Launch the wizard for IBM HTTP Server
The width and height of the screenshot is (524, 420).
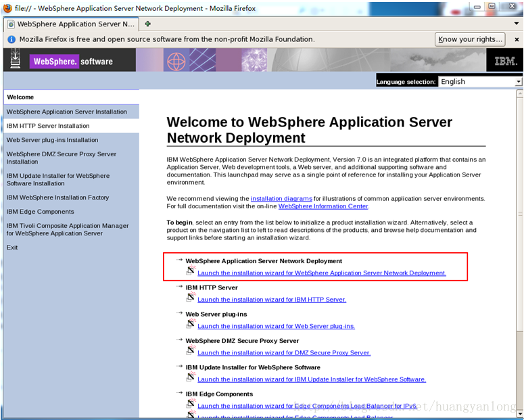point(272,300)
